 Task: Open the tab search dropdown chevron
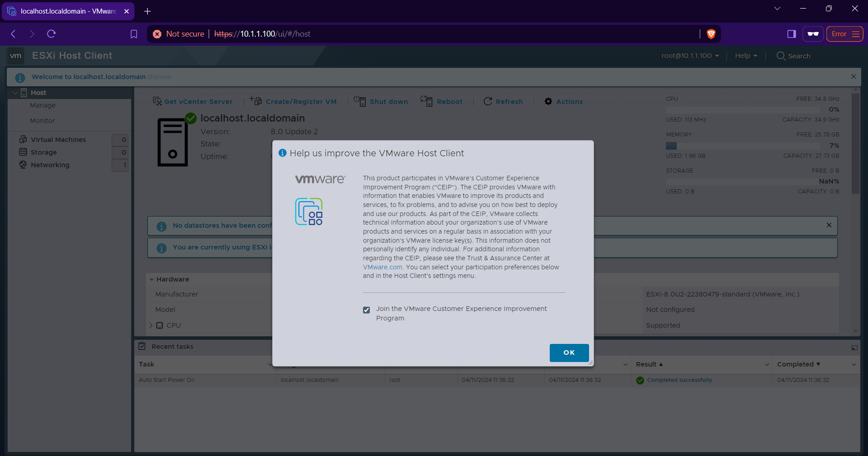pyautogui.click(x=777, y=9)
